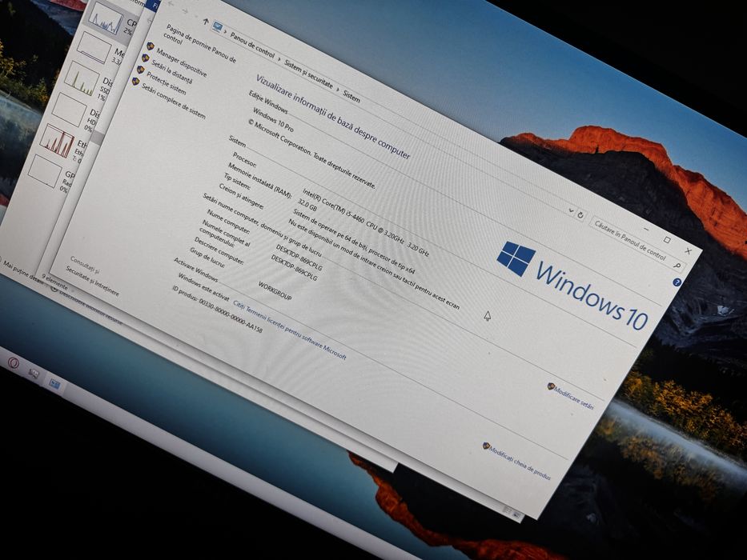Image resolution: width=747 pixels, height=560 pixels.
Task: Click the processor value Intel Core i5-4460
Action: [366, 224]
